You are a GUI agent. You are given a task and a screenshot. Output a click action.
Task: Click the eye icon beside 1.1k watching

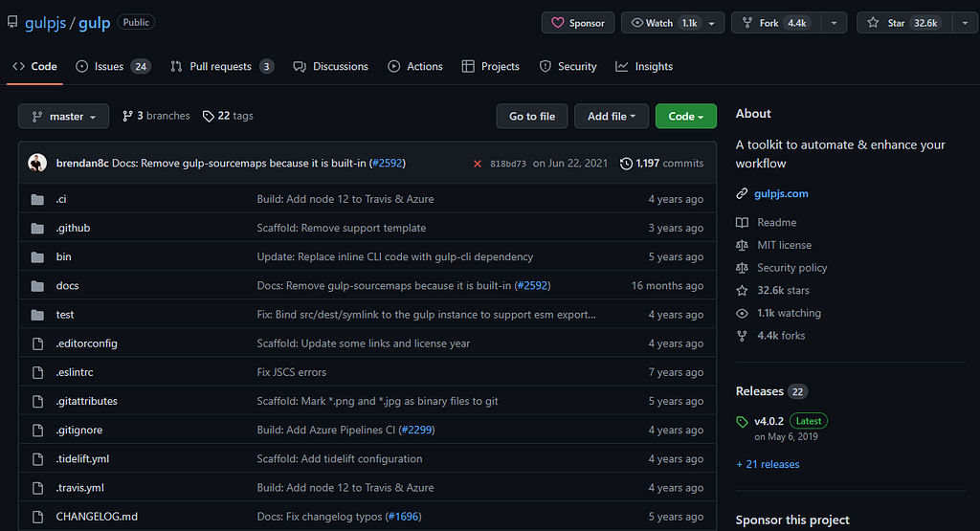point(742,313)
